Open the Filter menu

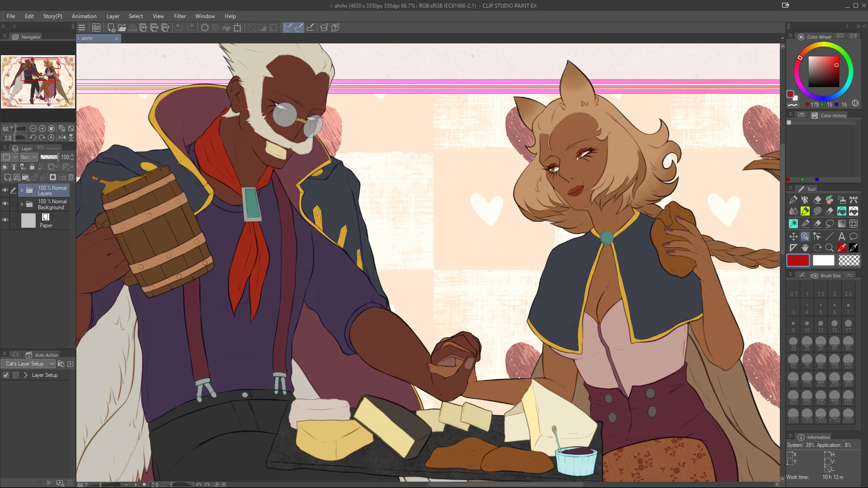click(179, 16)
